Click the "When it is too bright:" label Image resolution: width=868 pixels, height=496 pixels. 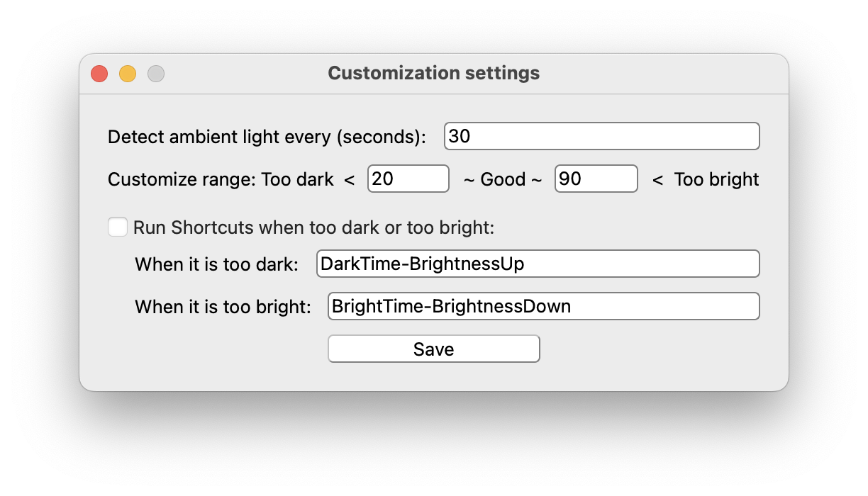click(x=223, y=307)
